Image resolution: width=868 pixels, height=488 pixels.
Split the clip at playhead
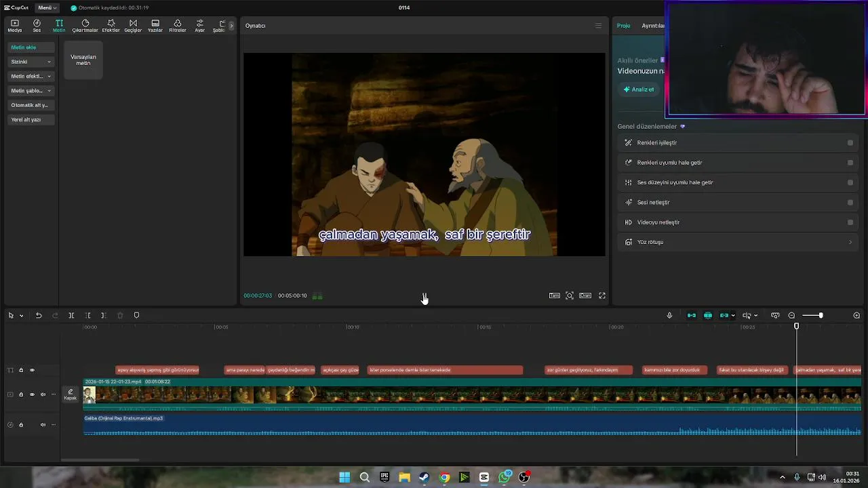point(71,315)
